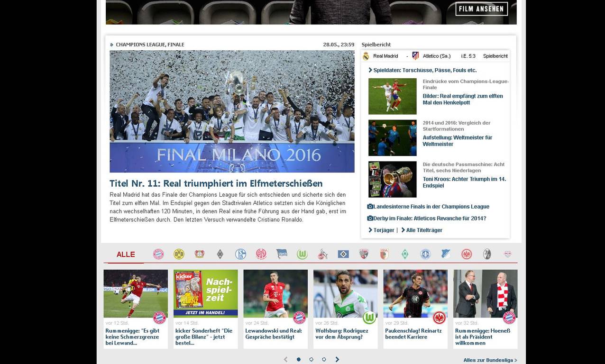Click the i.E. 5:3 score result
This screenshot has height=364, width=605.
click(468, 56)
